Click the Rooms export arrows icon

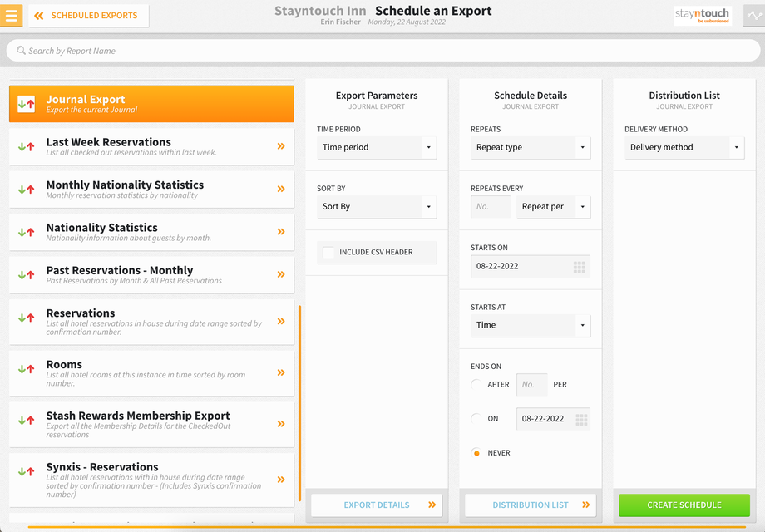pos(27,368)
